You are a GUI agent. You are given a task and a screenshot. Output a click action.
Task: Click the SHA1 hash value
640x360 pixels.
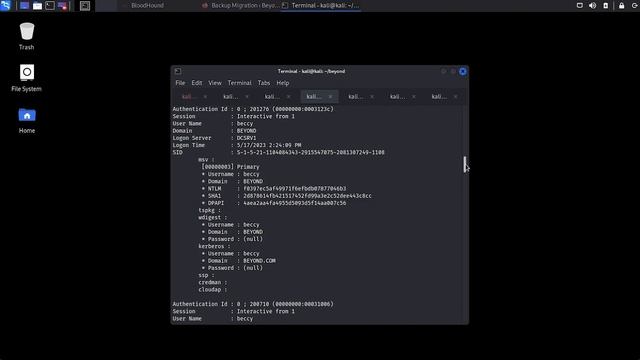point(307,196)
